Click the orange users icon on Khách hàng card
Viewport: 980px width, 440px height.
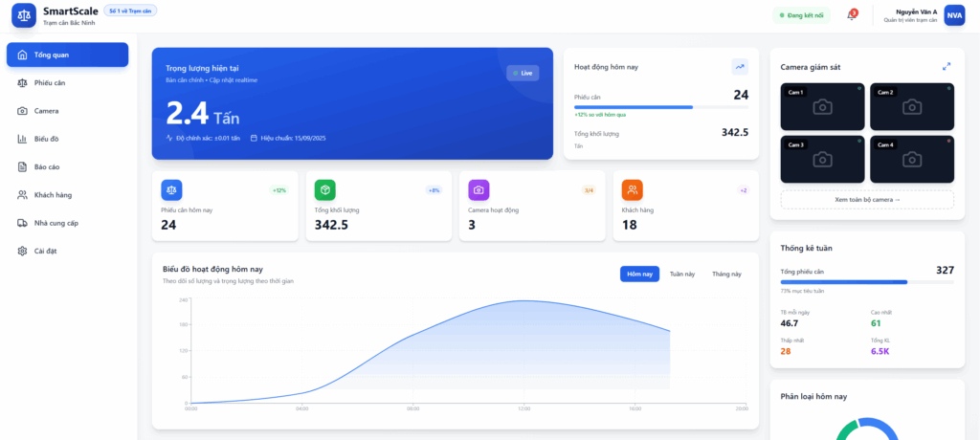coord(632,189)
